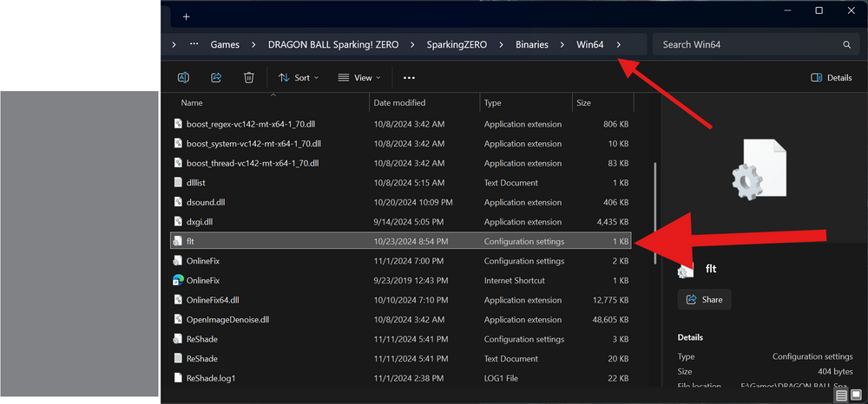868x404 pixels.
Task: Toggle the Details pane button
Action: click(x=831, y=78)
